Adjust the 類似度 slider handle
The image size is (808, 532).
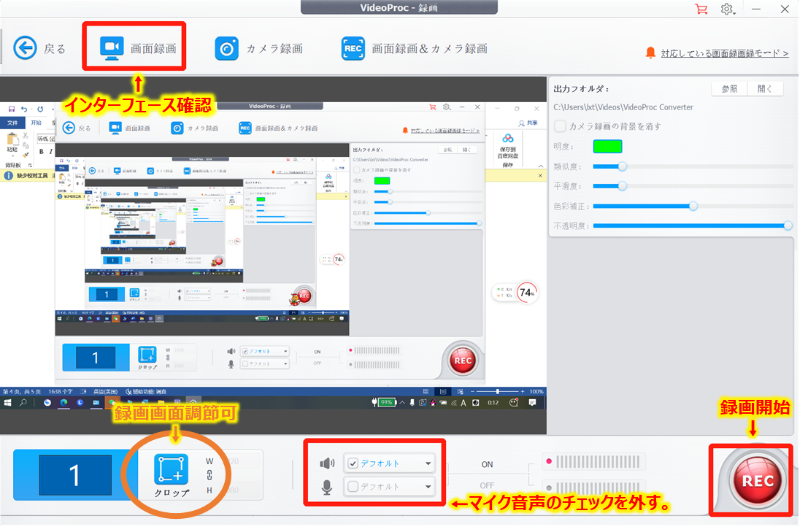click(623, 166)
